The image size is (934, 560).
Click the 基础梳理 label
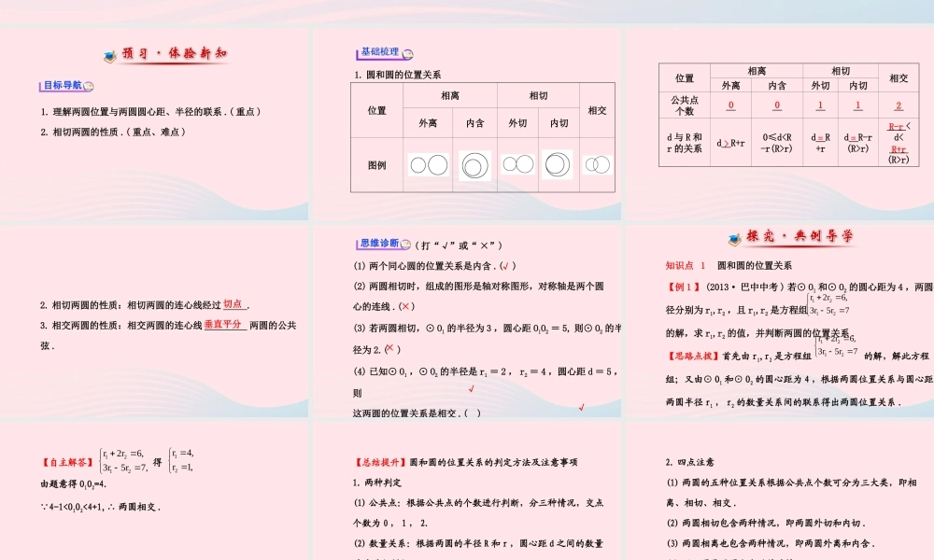379,52
